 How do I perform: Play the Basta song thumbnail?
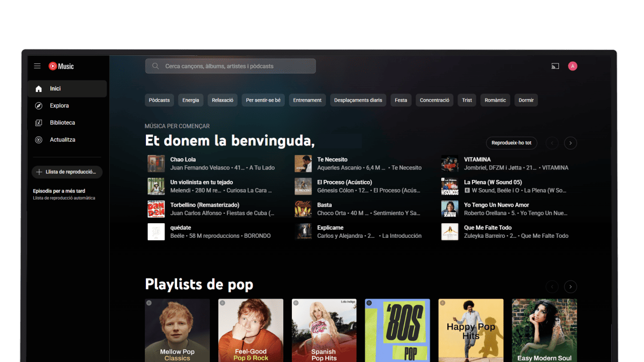pyautogui.click(x=303, y=209)
